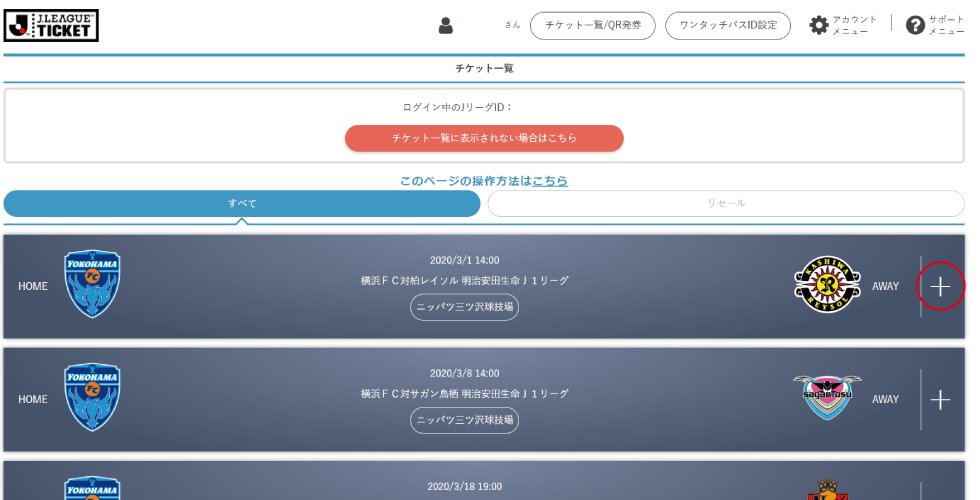
Task: Click the Yokohama FC crest in third match
Action: tap(92, 488)
